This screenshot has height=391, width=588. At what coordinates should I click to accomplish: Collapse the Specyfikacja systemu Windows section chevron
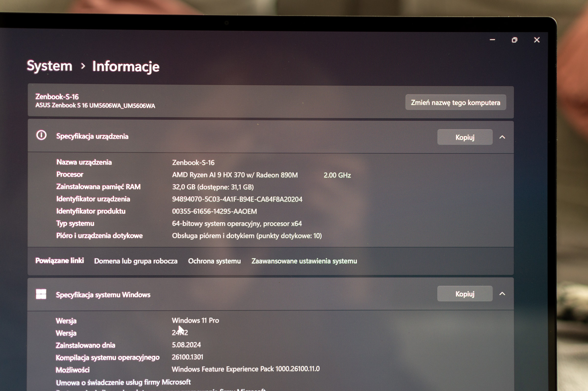[x=502, y=294]
